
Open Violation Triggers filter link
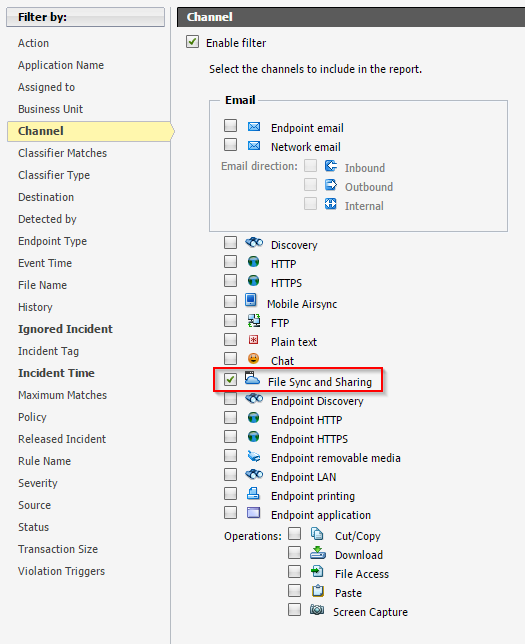click(x=62, y=571)
